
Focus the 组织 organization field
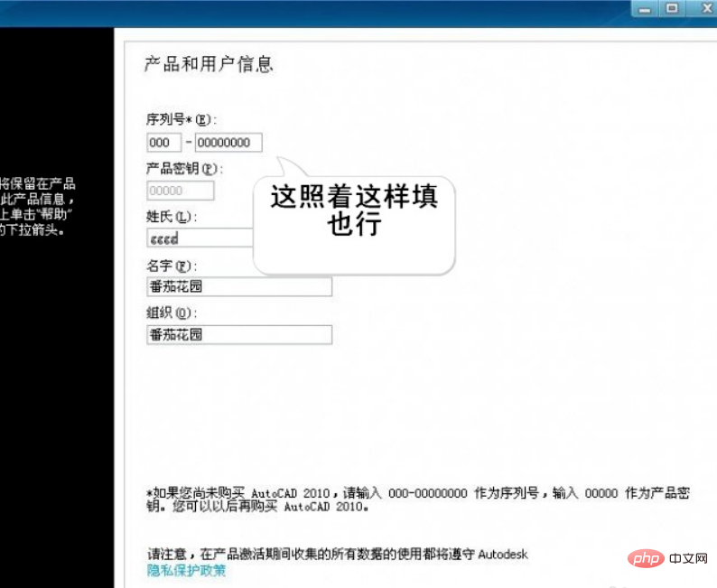(x=239, y=335)
